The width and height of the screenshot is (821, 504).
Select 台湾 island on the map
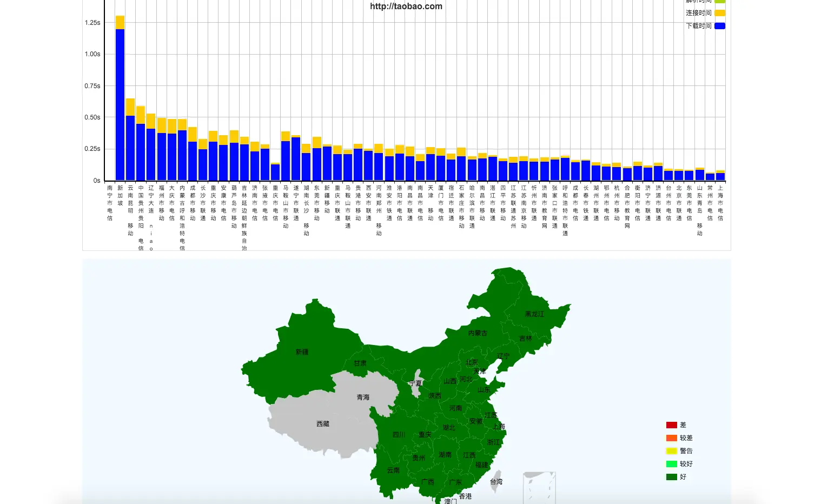pos(496,481)
